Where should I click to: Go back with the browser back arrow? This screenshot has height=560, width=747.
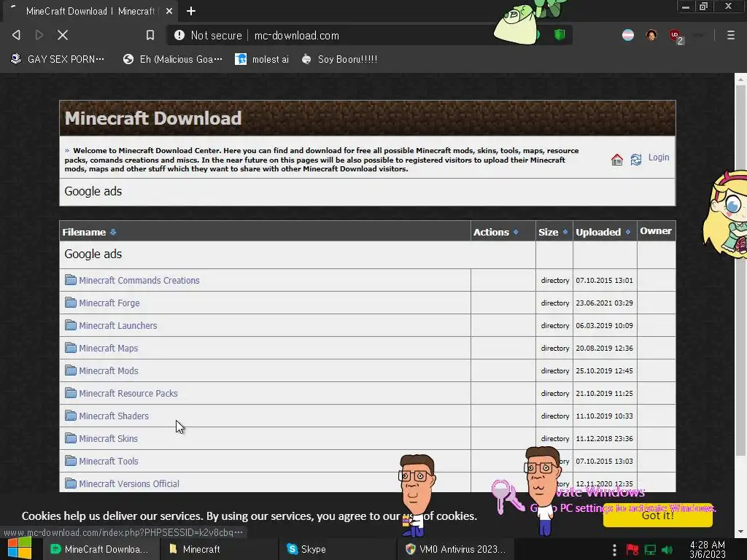click(16, 35)
